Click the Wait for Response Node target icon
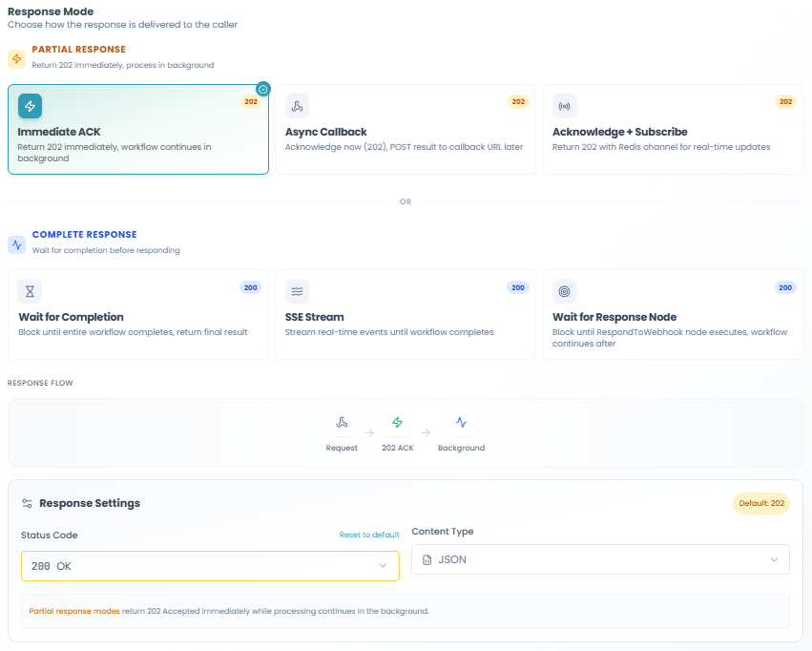 tap(564, 291)
